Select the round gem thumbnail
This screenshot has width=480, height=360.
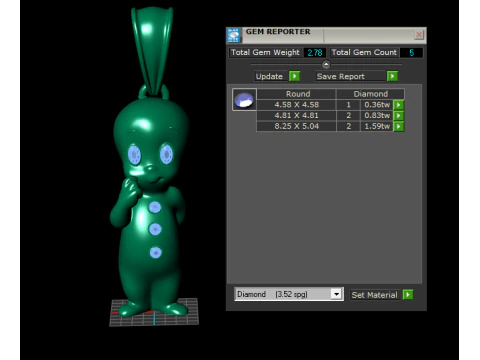click(x=244, y=100)
